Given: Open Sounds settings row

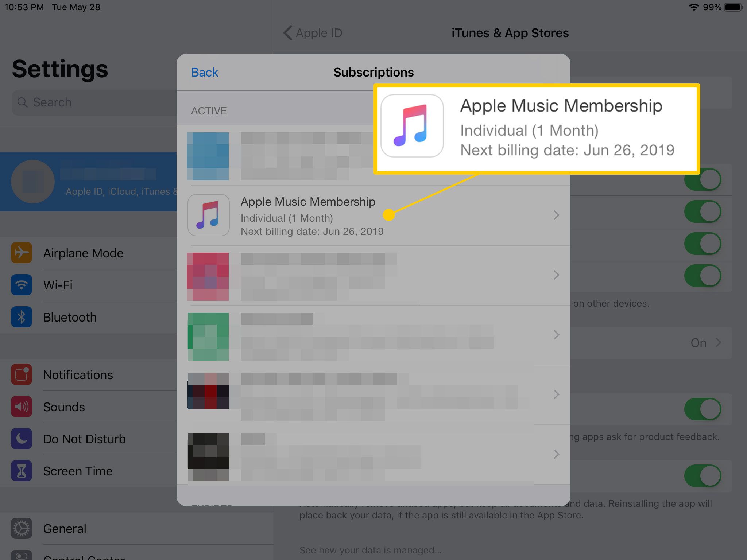Looking at the screenshot, I should click(x=88, y=407).
